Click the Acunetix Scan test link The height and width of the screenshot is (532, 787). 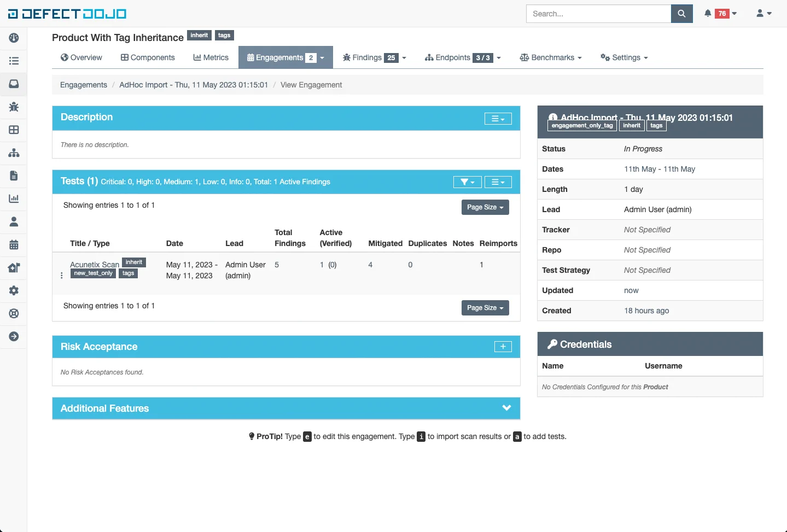[x=94, y=264]
